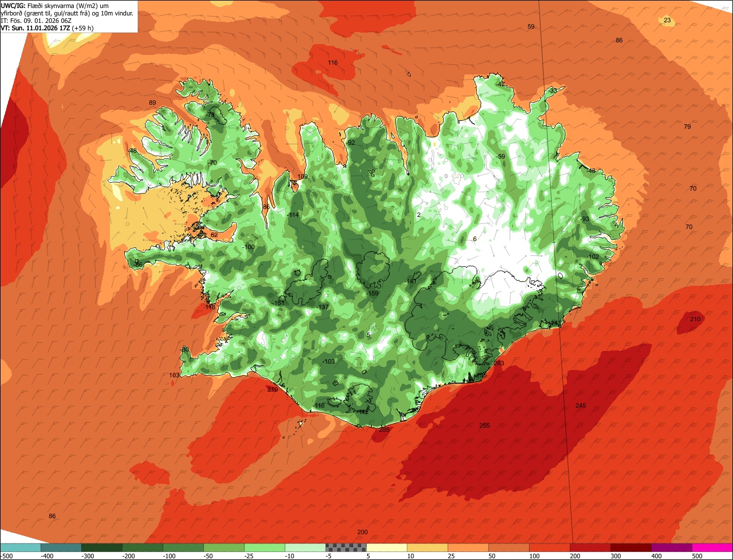
Task: Click the 210 value in the dark red patch
Action: click(695, 319)
